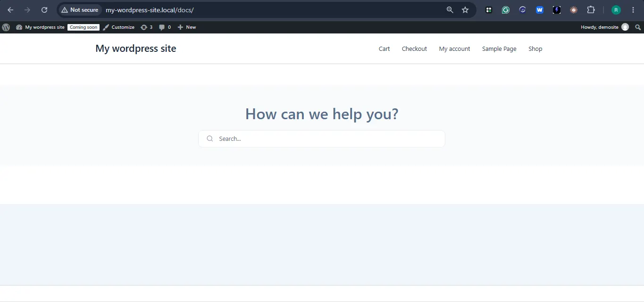Click the lightning bolt extension icon
This screenshot has height=302, width=644.
click(557, 10)
